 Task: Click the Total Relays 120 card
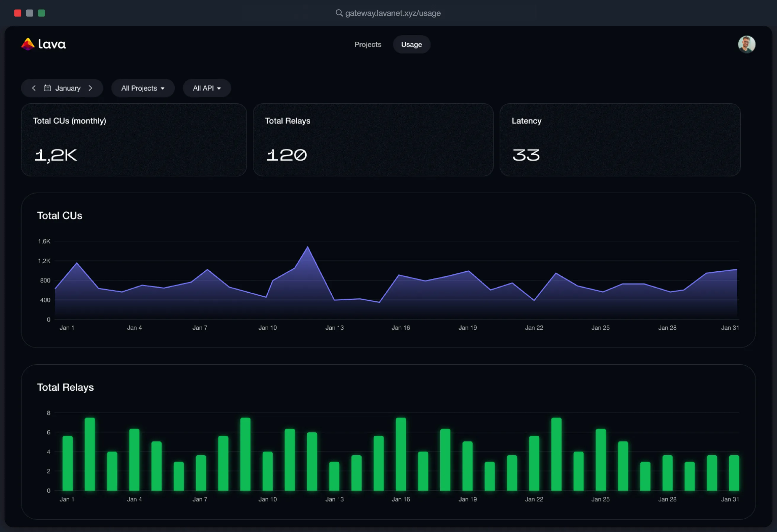(x=373, y=140)
